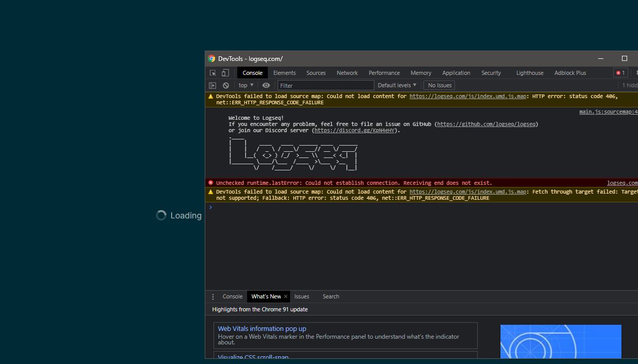
Task: Focus the console Filter input field
Action: coord(326,85)
